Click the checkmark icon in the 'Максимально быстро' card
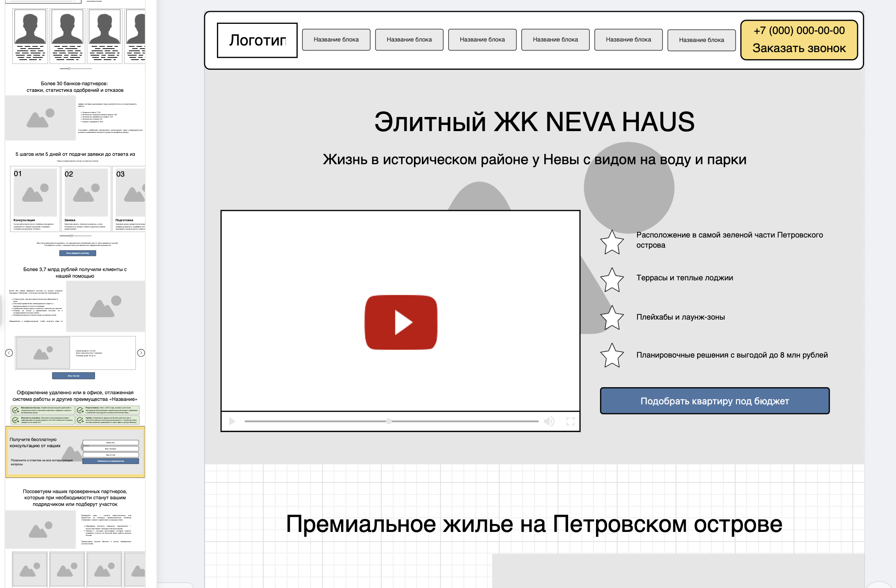This screenshot has width=896, height=588. tap(16, 411)
